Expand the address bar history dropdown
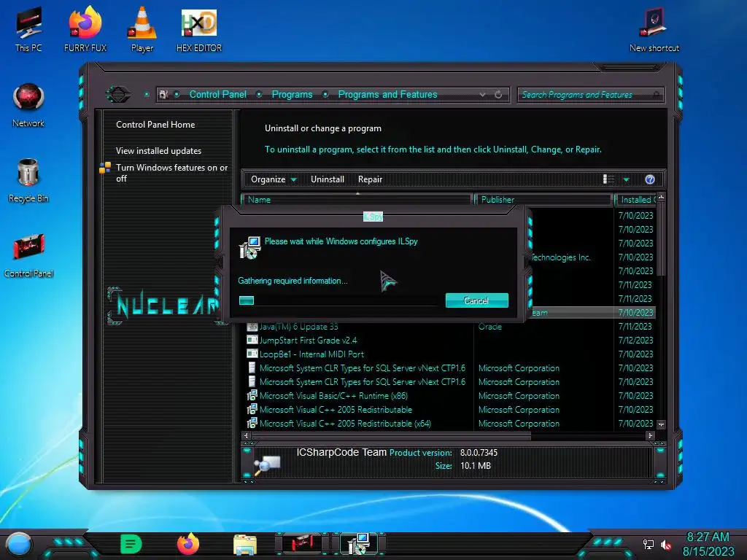The width and height of the screenshot is (747, 560). (x=483, y=94)
